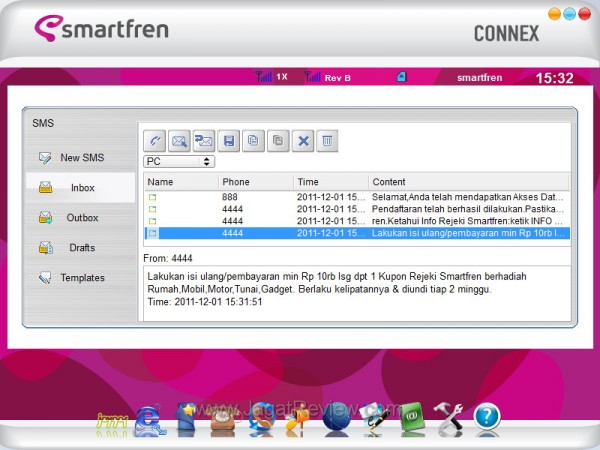Viewport: 600px width, 450px height.
Task: Click 'Time: 2011-12-01 15:31:51' in preview
Action: point(205,302)
